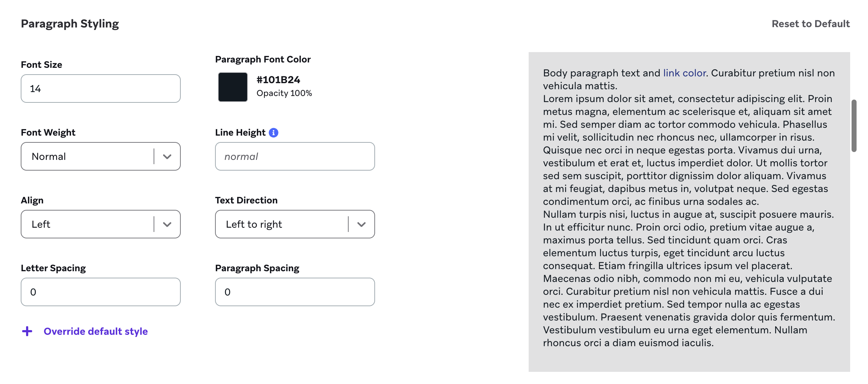Click Reset to Default

click(x=811, y=24)
